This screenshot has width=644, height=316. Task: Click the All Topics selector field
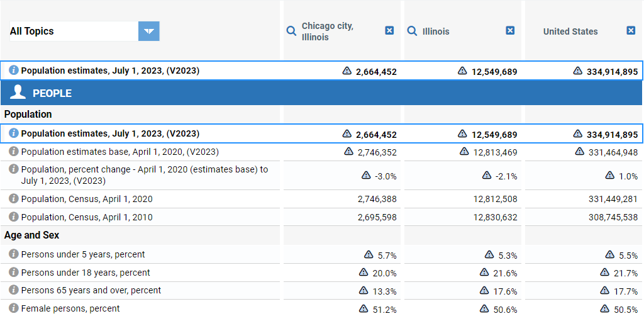click(x=74, y=31)
